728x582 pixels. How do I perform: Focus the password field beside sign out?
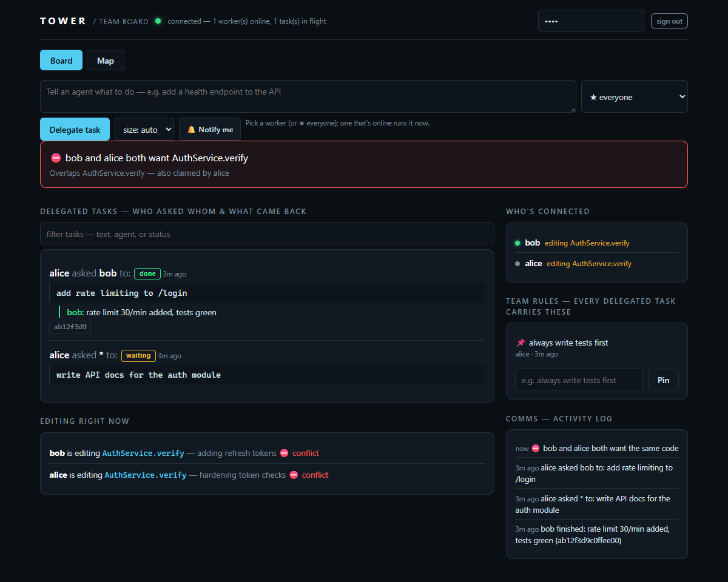(x=591, y=21)
